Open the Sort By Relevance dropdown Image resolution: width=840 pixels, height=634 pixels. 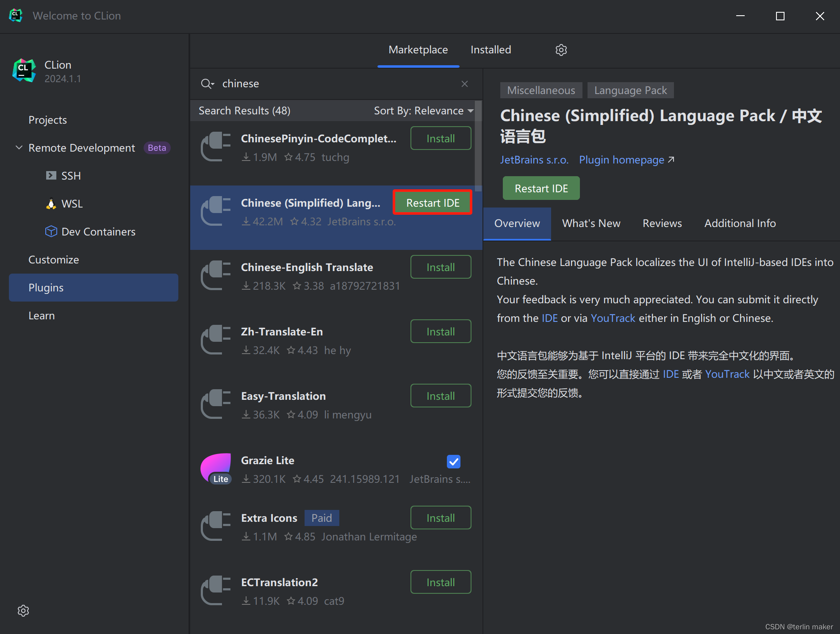click(x=423, y=111)
